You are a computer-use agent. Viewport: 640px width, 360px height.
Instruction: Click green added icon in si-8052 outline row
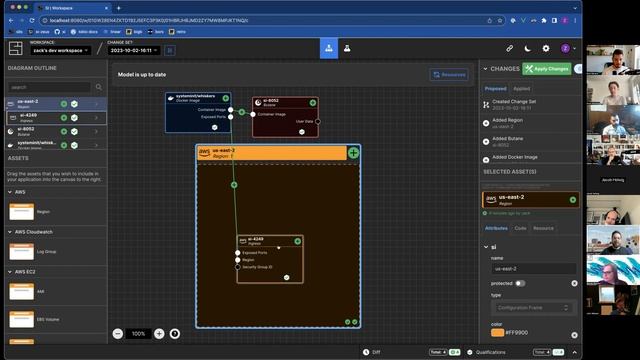tap(64, 131)
